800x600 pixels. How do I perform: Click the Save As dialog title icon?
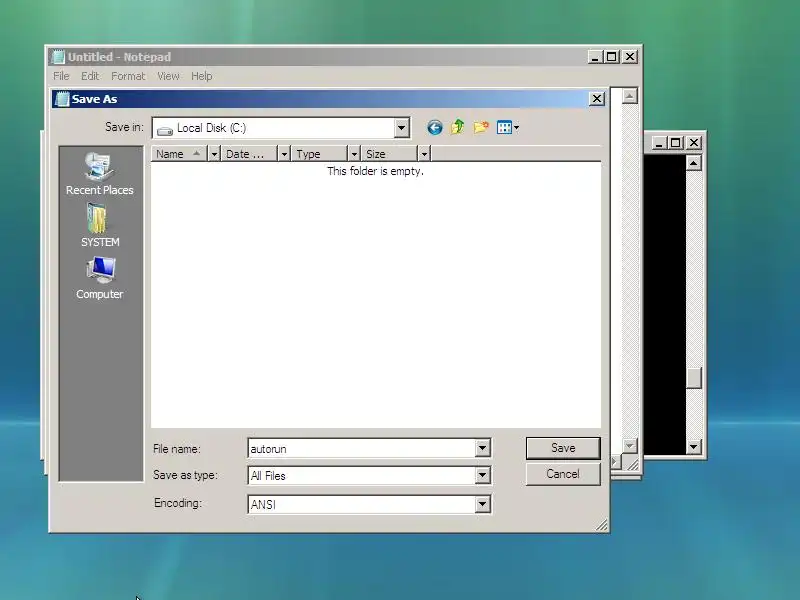(x=62, y=99)
